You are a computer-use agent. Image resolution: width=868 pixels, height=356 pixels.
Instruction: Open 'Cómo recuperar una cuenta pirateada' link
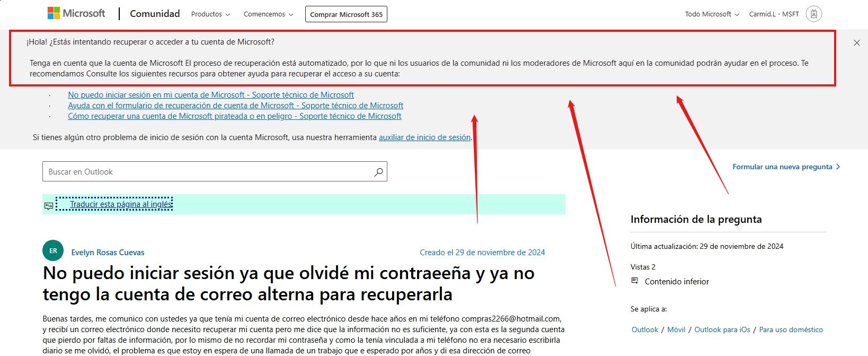tap(235, 116)
